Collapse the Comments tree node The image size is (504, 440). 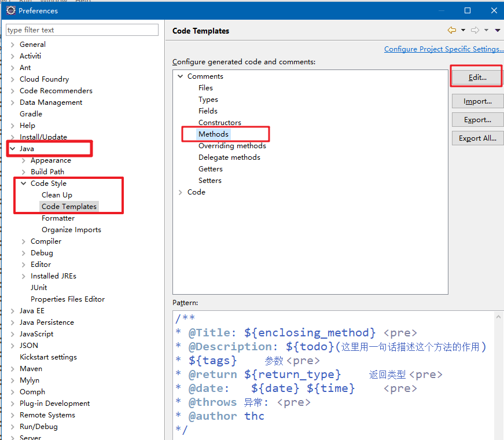(181, 76)
